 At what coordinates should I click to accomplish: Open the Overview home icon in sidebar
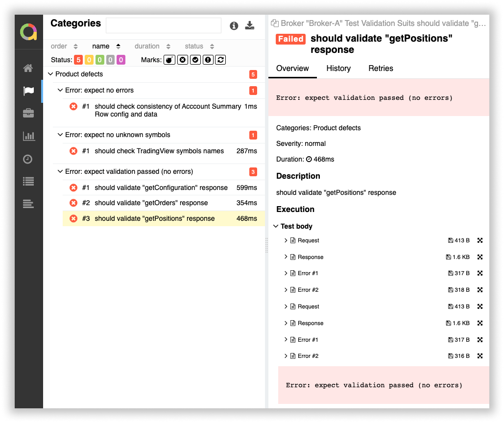[x=28, y=68]
